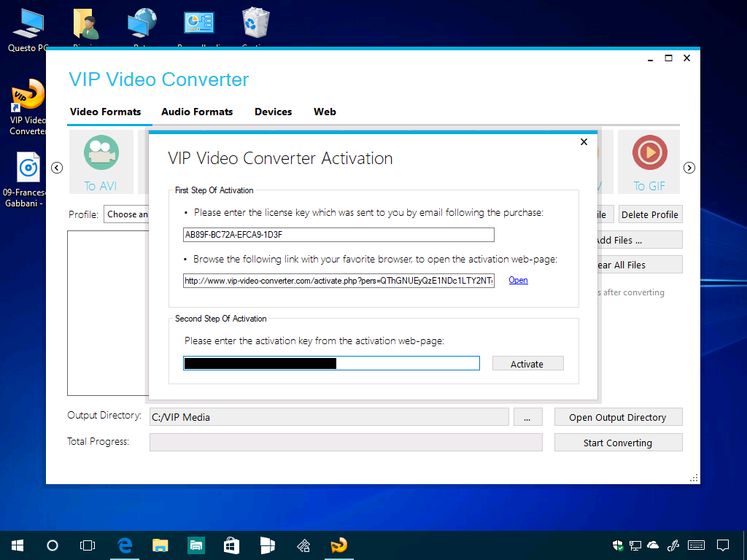Open the green printer-style app in the taskbar
The height and width of the screenshot is (560, 747).
tap(196, 545)
